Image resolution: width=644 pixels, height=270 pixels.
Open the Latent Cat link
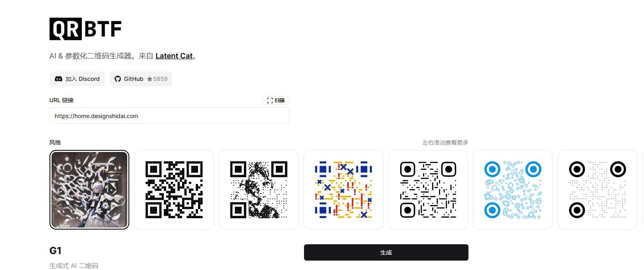coord(174,56)
